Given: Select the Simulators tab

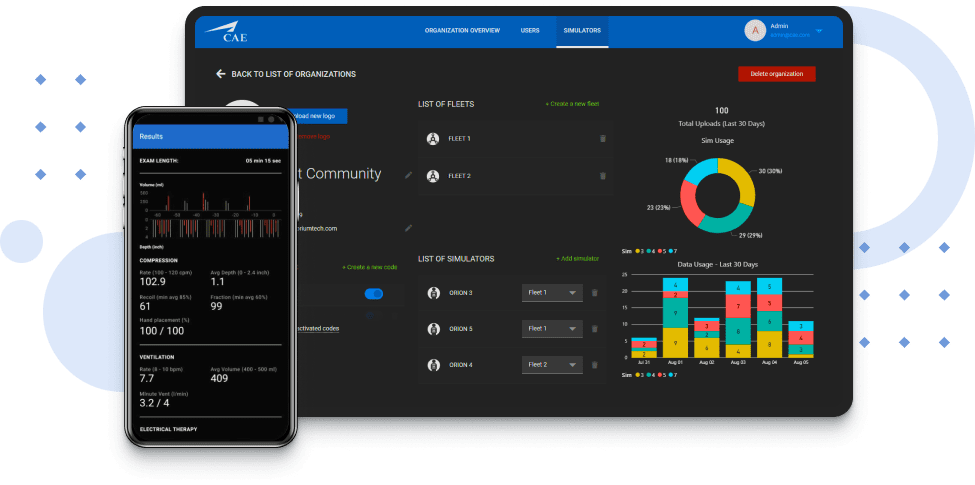Looking at the screenshot, I should click(582, 32).
